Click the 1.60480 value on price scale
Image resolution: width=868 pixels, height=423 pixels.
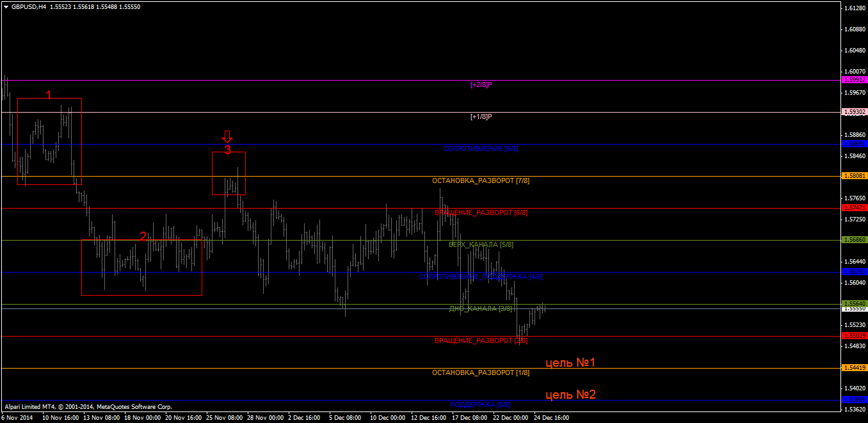[x=855, y=51]
